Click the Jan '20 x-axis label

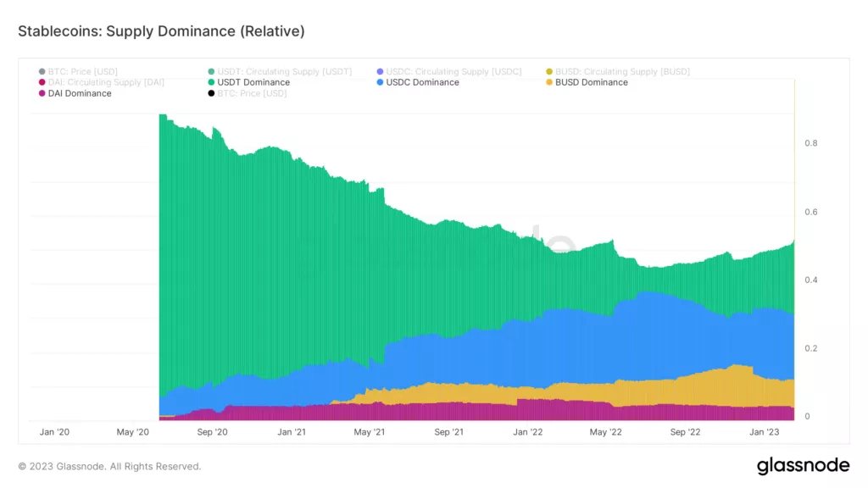(54, 432)
